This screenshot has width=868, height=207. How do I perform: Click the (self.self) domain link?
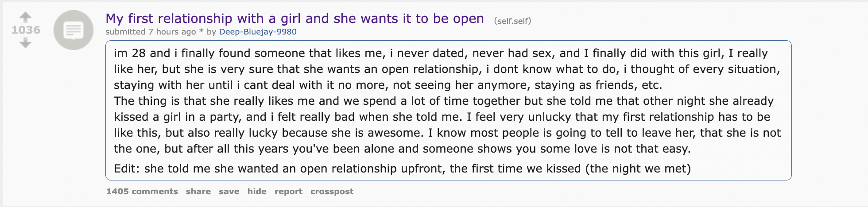[512, 21]
